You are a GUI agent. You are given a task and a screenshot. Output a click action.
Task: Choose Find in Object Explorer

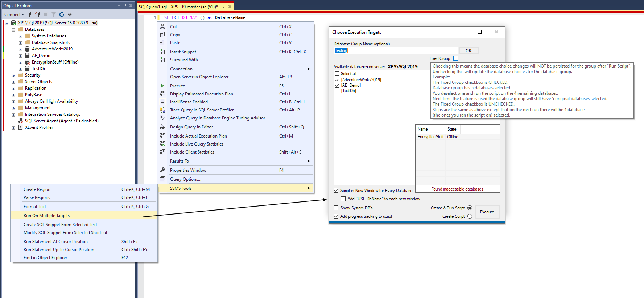84,258
